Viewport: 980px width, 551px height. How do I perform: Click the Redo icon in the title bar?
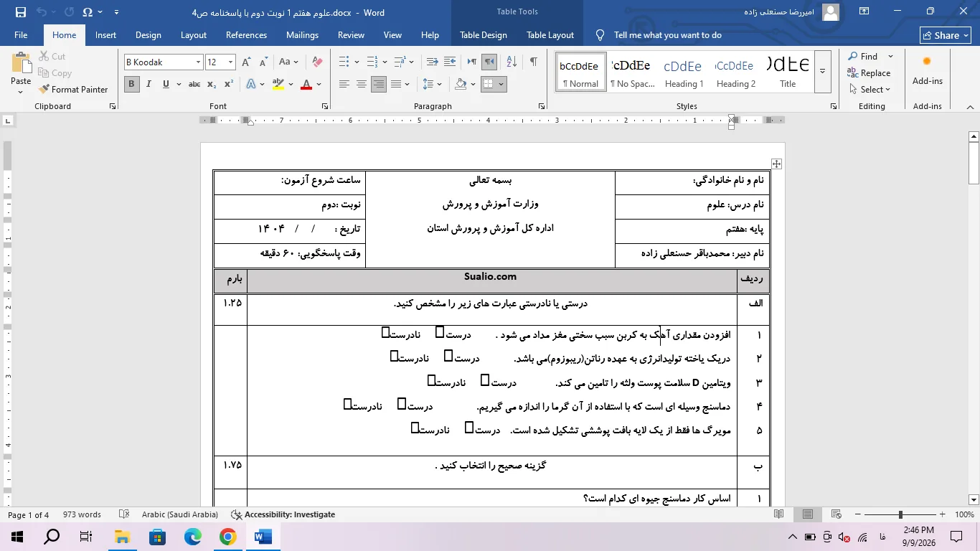(69, 12)
